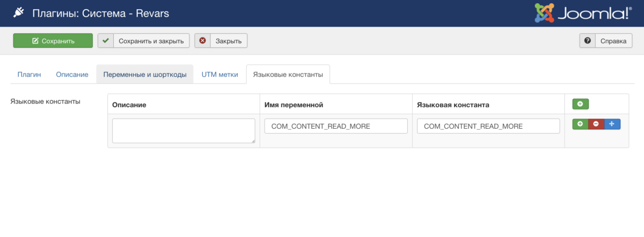Focus the empty Описание text area
This screenshot has width=644, height=237.
coord(183,130)
